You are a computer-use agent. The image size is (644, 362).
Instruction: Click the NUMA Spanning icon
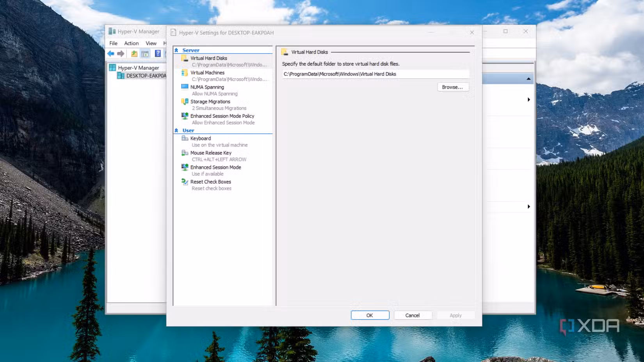click(185, 87)
